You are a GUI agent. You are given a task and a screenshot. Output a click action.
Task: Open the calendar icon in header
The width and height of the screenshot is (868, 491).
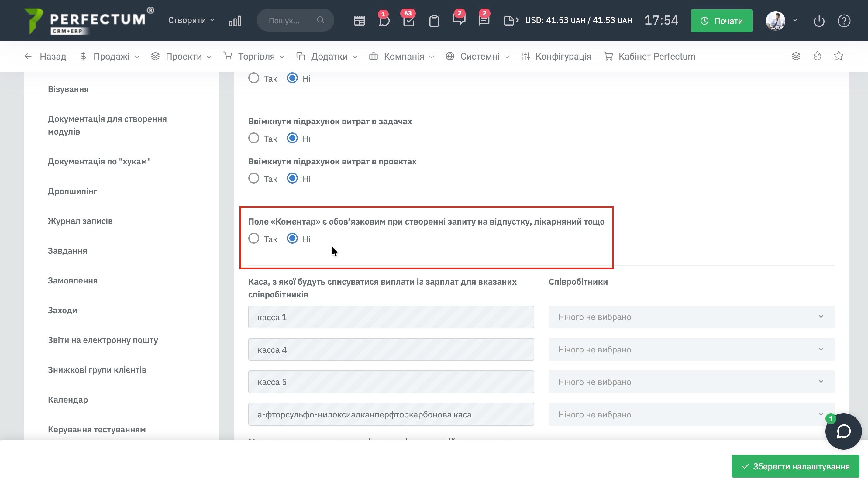point(359,21)
